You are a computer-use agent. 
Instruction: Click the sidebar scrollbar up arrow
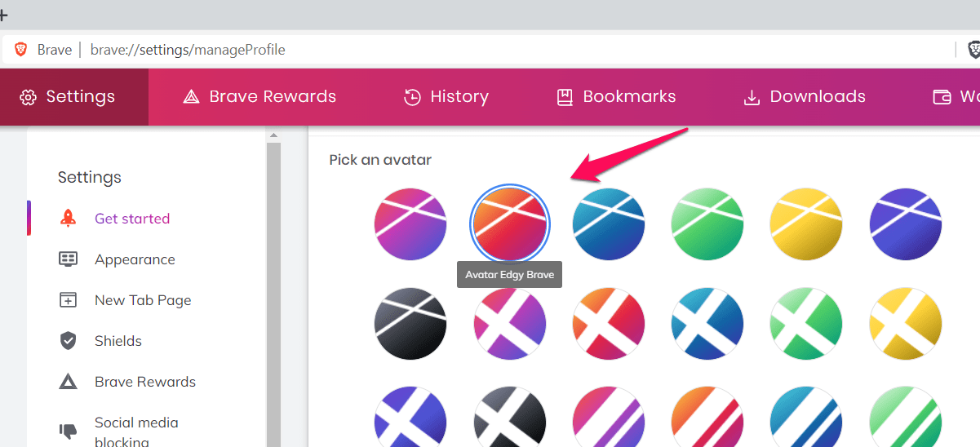pos(273,135)
